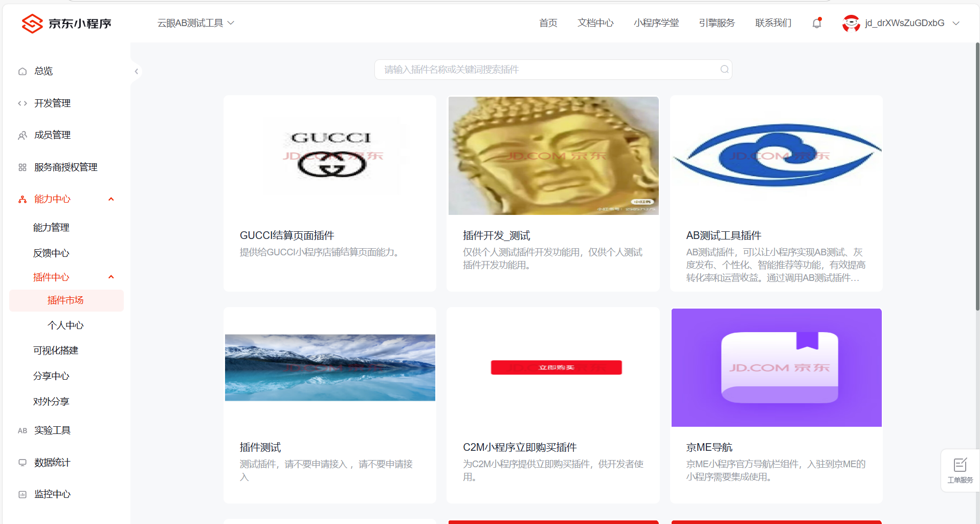Open the GUCCI结算页面插件 title

287,235
